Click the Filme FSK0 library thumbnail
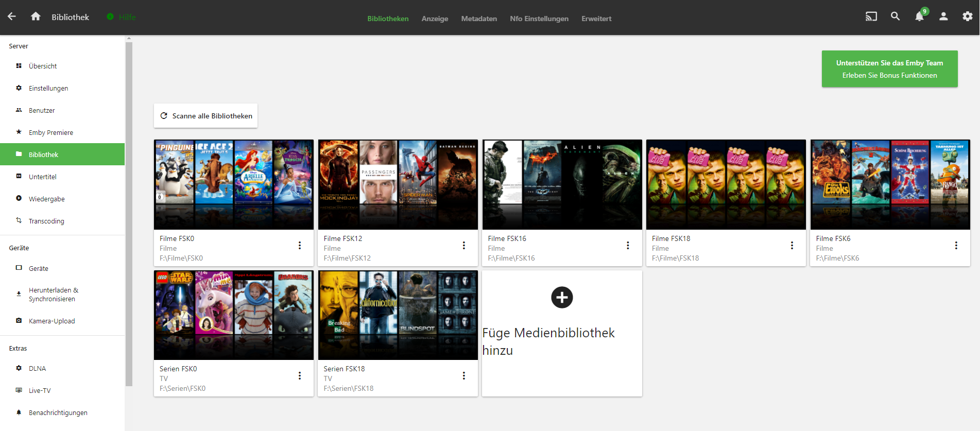 [234, 184]
